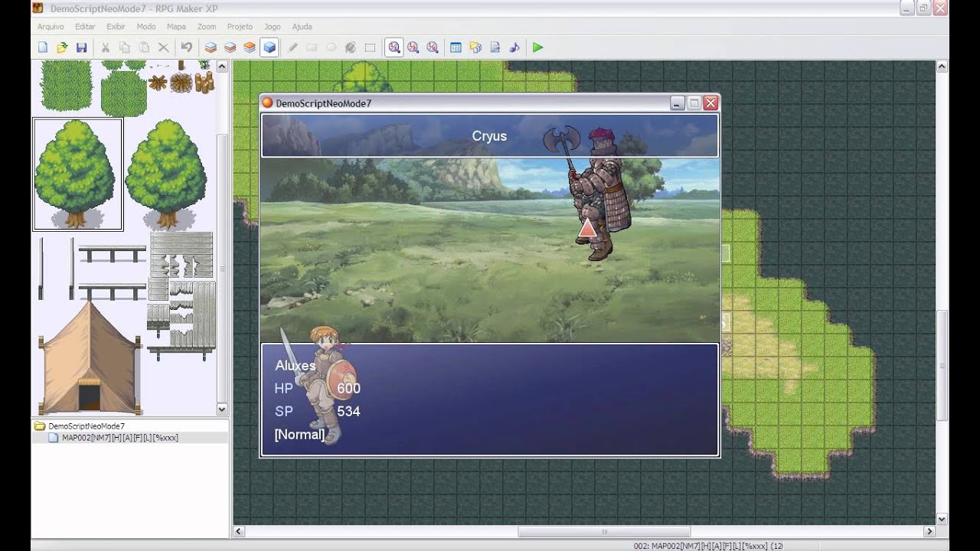Click the red target arrow on Cryus

pos(587,227)
